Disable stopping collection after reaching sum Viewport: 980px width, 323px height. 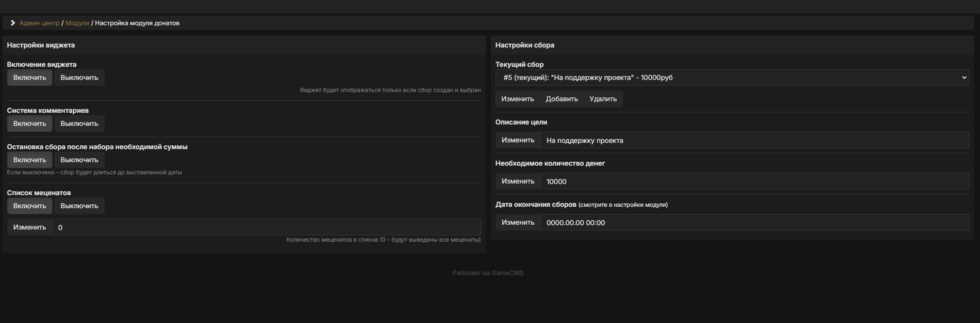(x=79, y=160)
